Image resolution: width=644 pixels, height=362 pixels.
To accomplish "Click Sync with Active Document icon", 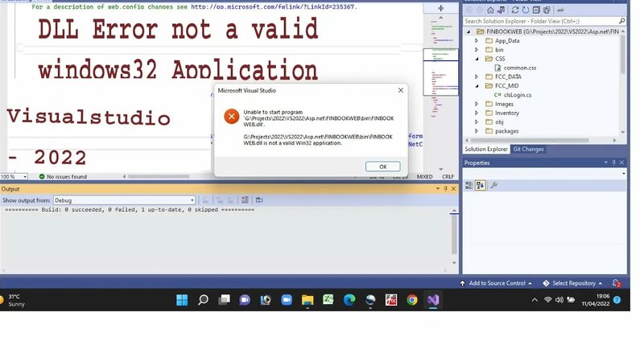I will (515, 10).
